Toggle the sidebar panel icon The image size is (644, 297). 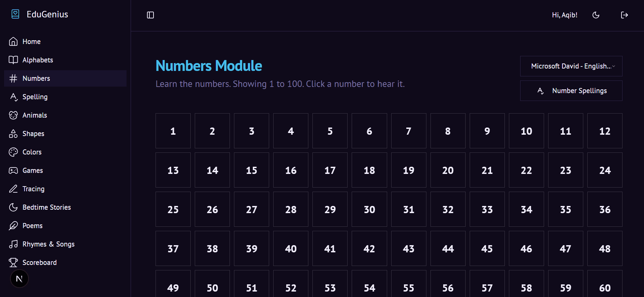click(150, 15)
